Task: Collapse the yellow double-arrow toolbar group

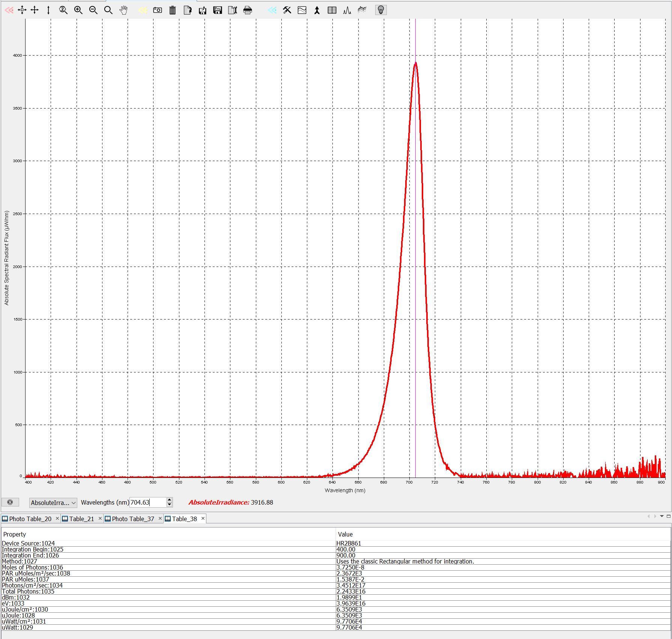Action: pos(143,10)
